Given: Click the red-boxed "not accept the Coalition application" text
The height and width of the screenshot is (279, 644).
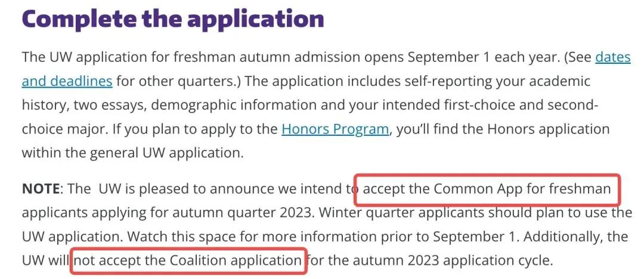Looking at the screenshot, I should click(x=188, y=261).
